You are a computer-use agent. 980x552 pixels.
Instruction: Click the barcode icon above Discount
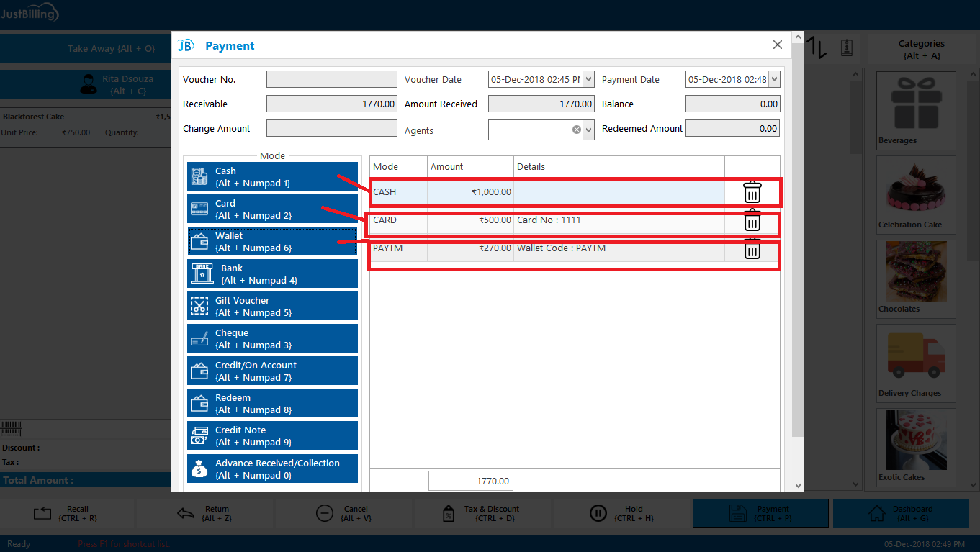11,429
